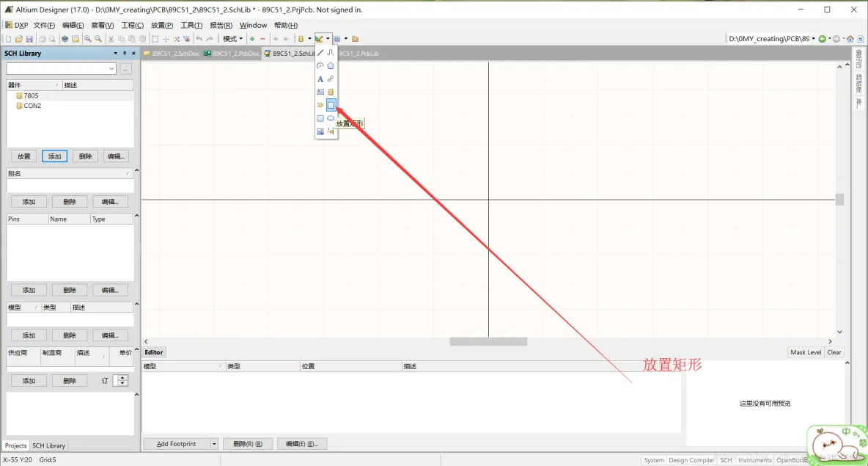The width and height of the screenshot is (868, 466).
Task: Open the Add Footprint dropdown arrow
Action: pyautogui.click(x=213, y=444)
